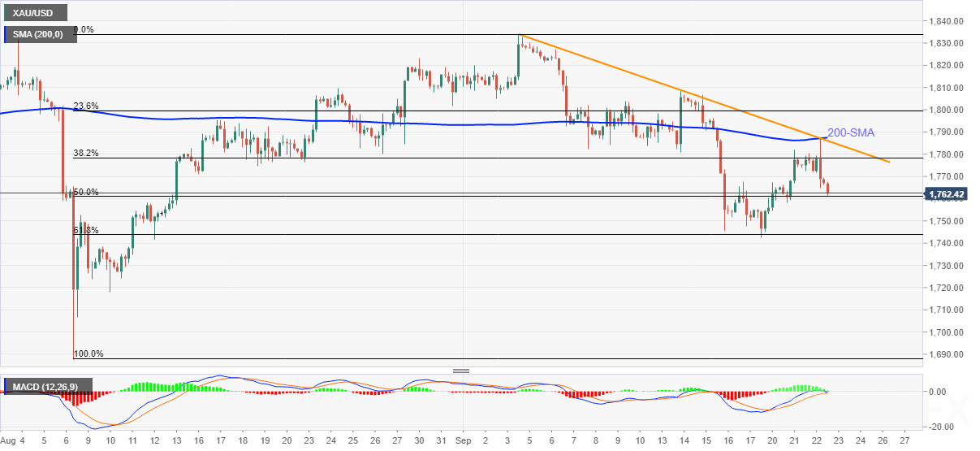Screen dimensions: 980x451
Task: Click the 61.8% Fibonacci retracement label
Action: coord(86,230)
